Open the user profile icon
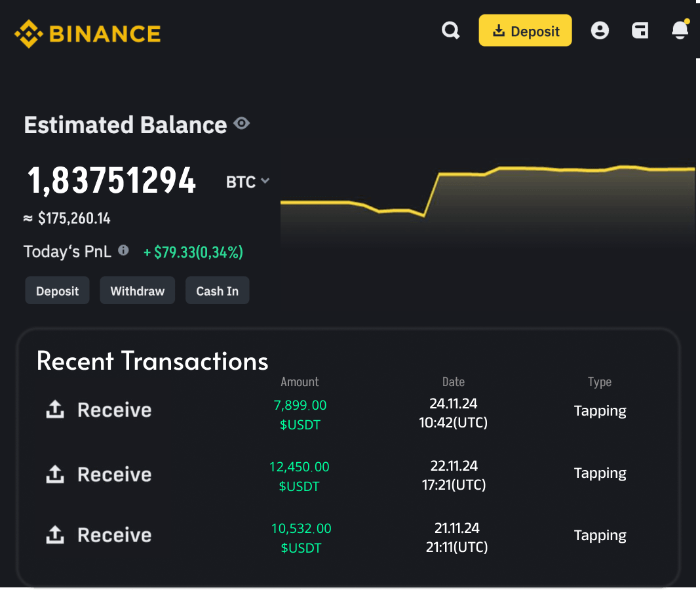Screen dimensions: 700x590 tap(600, 30)
